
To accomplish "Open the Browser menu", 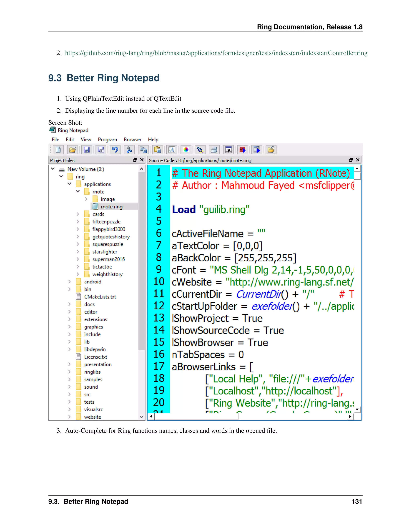I will (132, 140).
